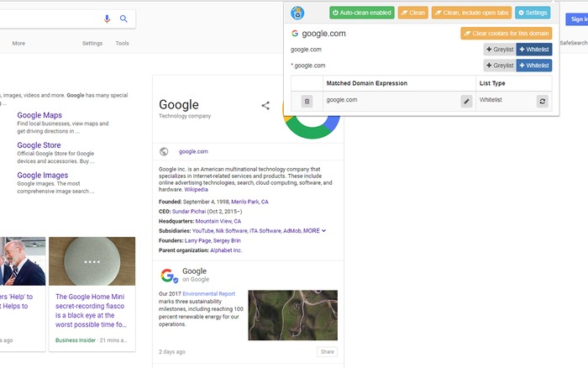
Task: Click the cookie extension logo icon
Action: [x=297, y=13]
